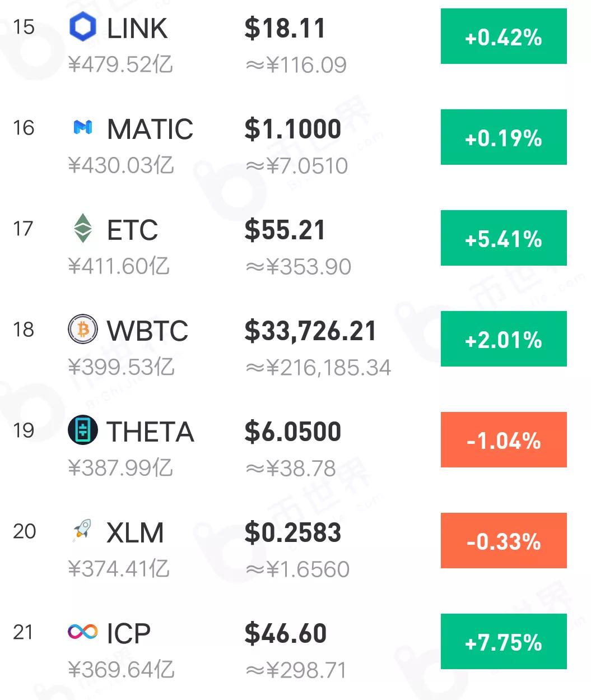This screenshot has height=700, width=591.
Task: Select the THETA coin logo icon
Action: 83,430
